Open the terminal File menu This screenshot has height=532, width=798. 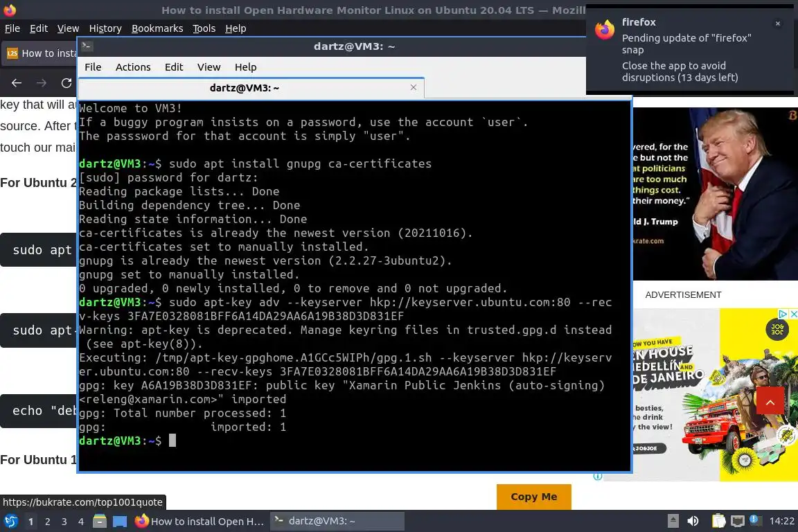click(93, 67)
